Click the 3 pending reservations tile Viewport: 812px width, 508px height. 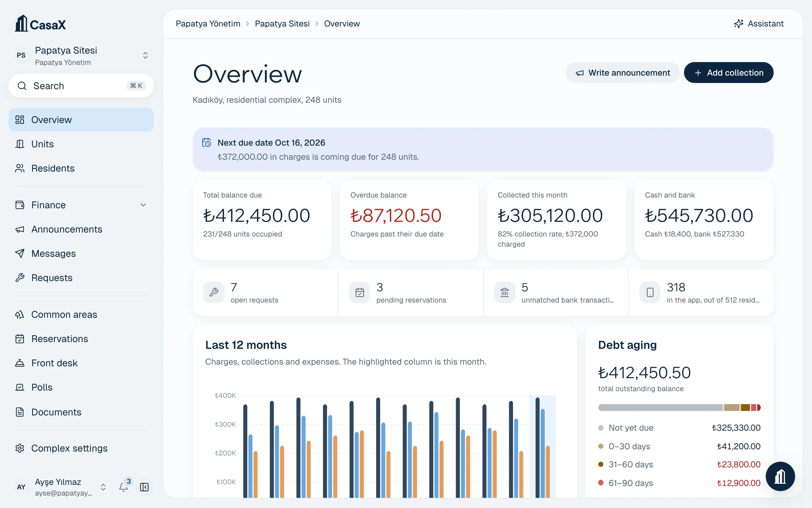click(411, 292)
